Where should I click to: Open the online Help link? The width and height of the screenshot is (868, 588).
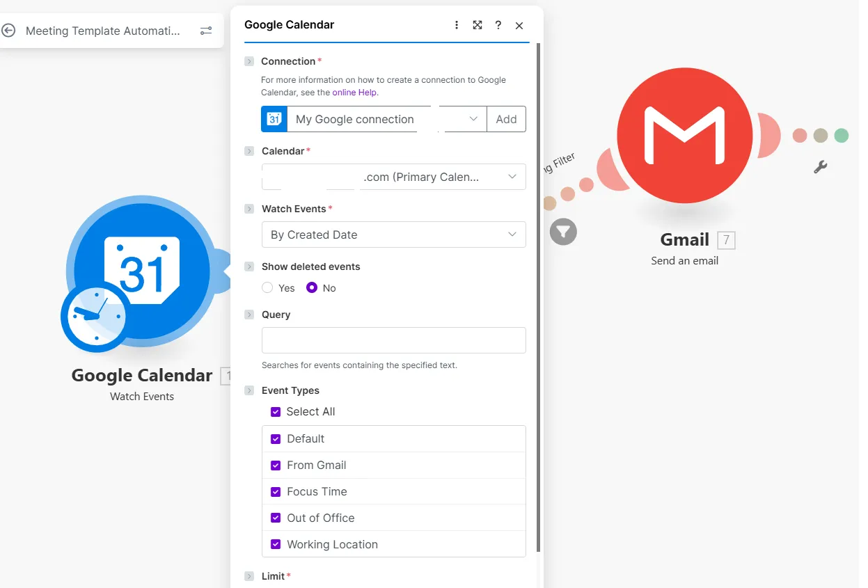point(355,93)
